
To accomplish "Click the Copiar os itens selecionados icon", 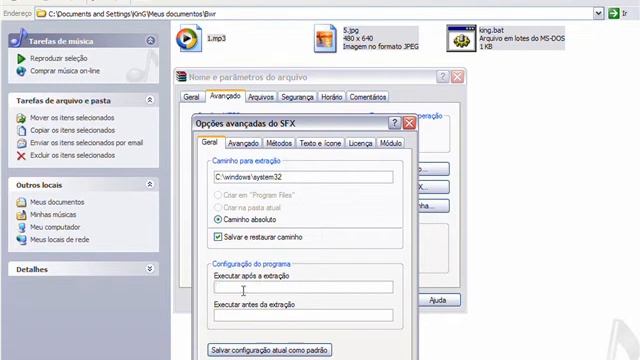I will point(21,131).
